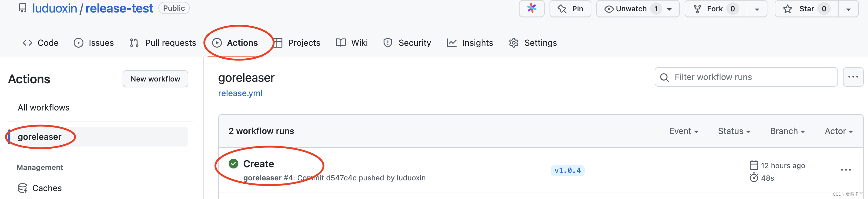Open the Caches management section

pyautogui.click(x=47, y=188)
